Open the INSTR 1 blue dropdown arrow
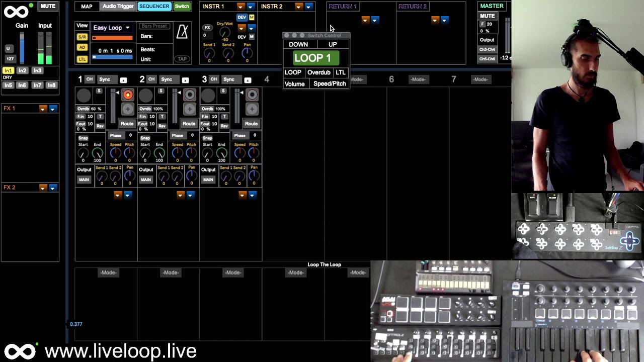644x362 pixels. point(250,7)
